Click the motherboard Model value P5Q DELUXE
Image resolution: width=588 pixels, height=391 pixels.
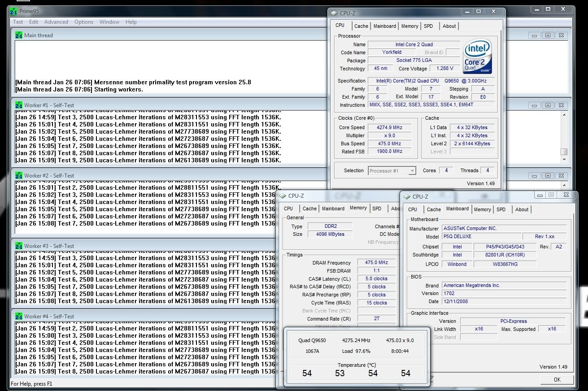(x=482, y=236)
